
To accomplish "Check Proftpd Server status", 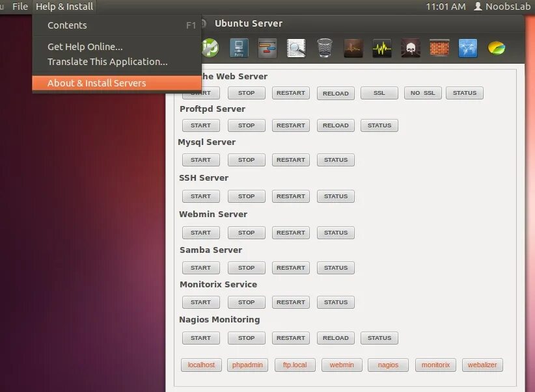I will click(379, 125).
